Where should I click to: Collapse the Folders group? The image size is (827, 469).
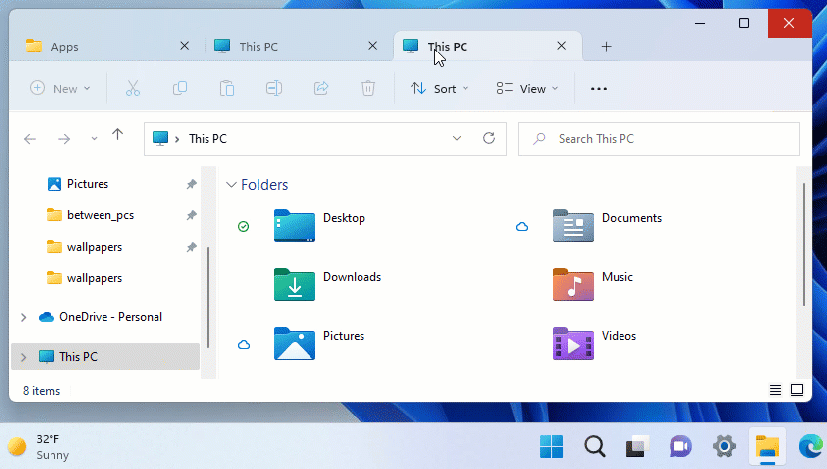click(232, 185)
